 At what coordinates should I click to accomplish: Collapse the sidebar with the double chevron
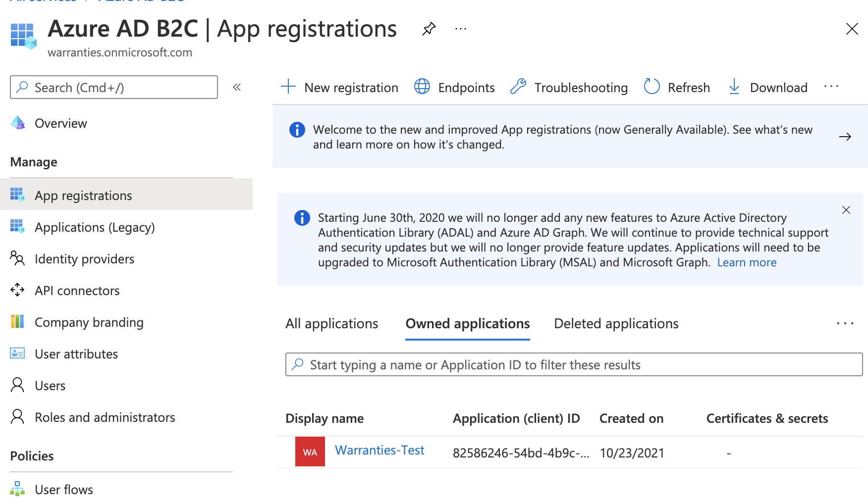coord(237,87)
